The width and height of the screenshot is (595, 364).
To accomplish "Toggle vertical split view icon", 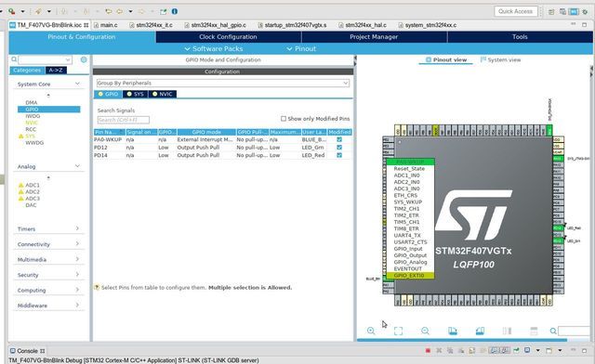I will [507, 331].
